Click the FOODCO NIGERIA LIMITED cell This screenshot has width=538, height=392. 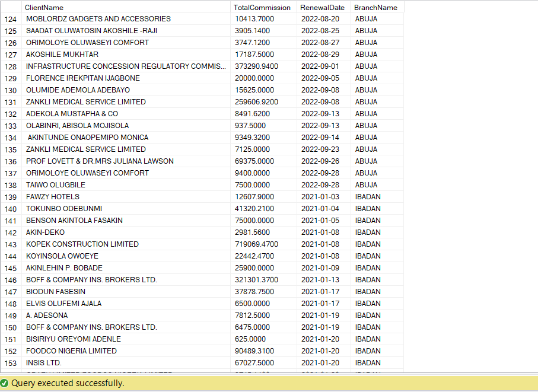[126, 351]
